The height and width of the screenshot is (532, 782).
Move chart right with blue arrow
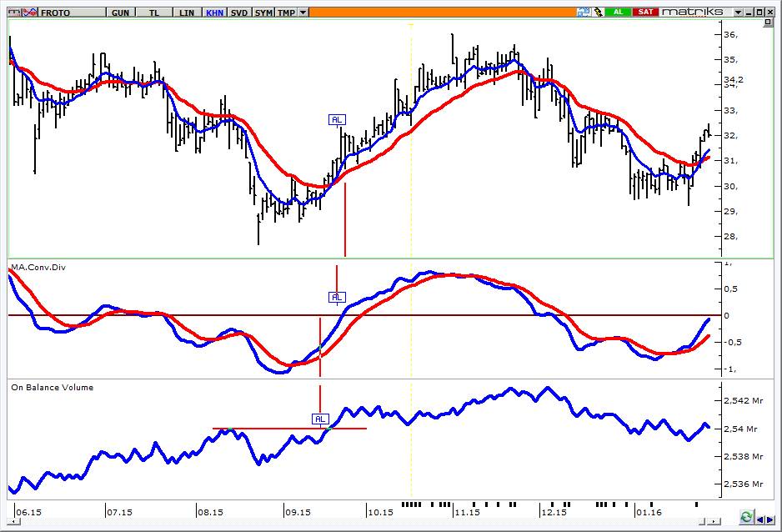coord(770,519)
